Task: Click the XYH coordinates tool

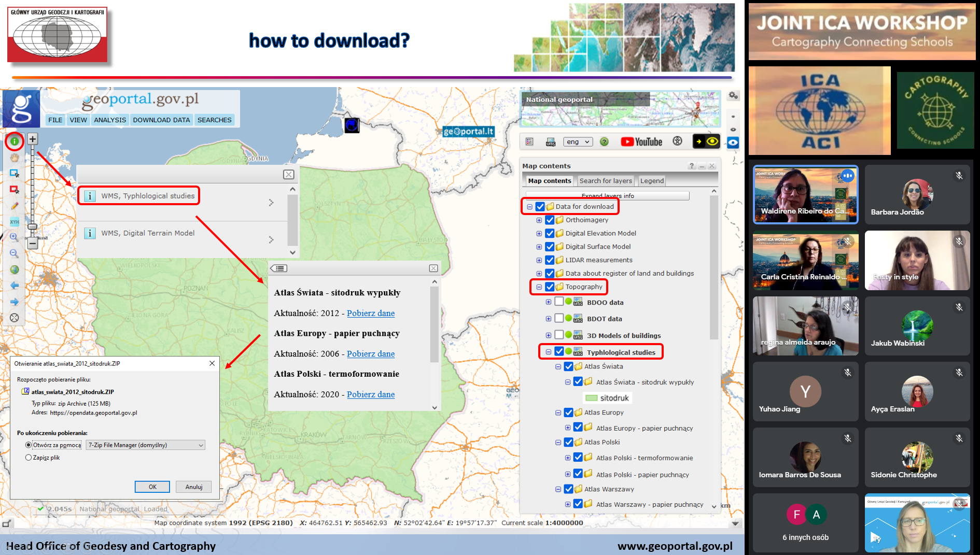Action: (x=15, y=222)
